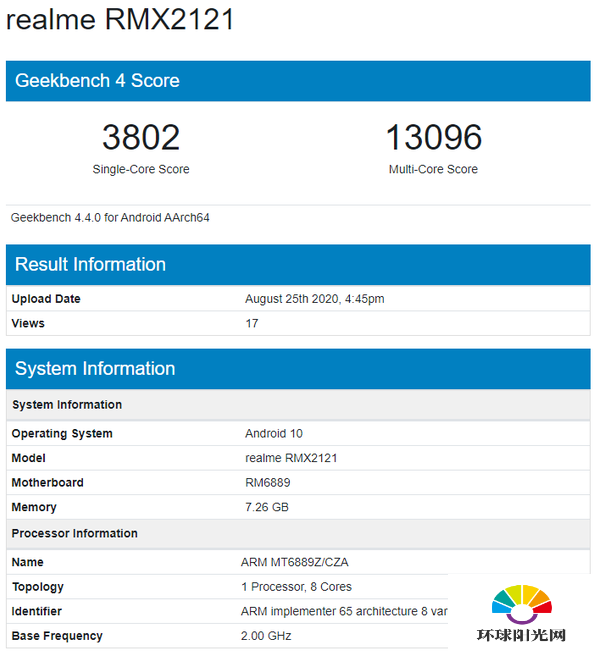The height and width of the screenshot is (651, 598).
Task: Click the Model row label
Action: 28,458
